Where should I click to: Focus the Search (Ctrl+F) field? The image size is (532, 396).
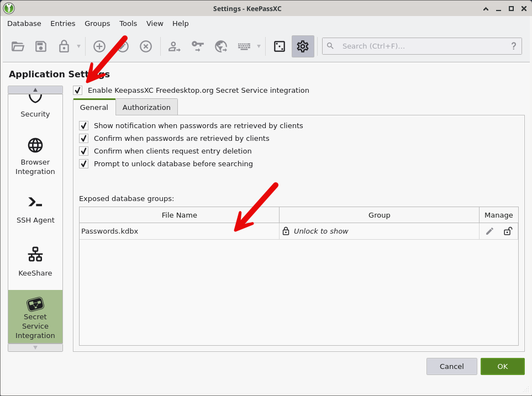[422, 46]
